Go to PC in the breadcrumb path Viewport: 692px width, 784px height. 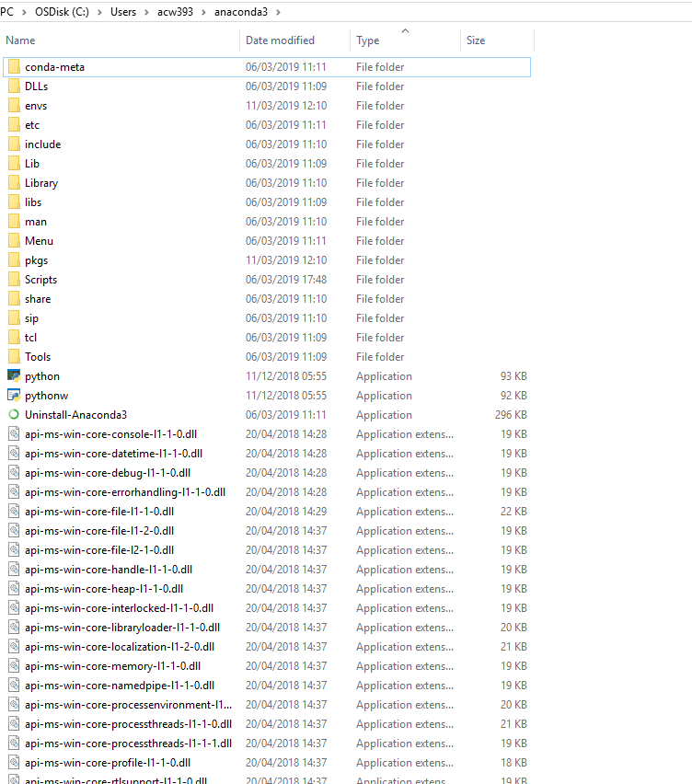point(7,12)
